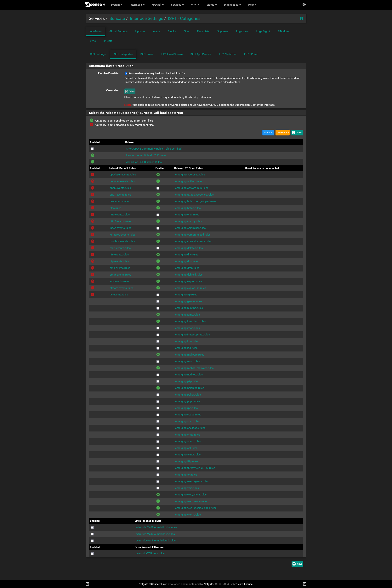Check the emerging-coinminer.rules checkbox
This screenshot has width=392, height=588.
coord(158,228)
